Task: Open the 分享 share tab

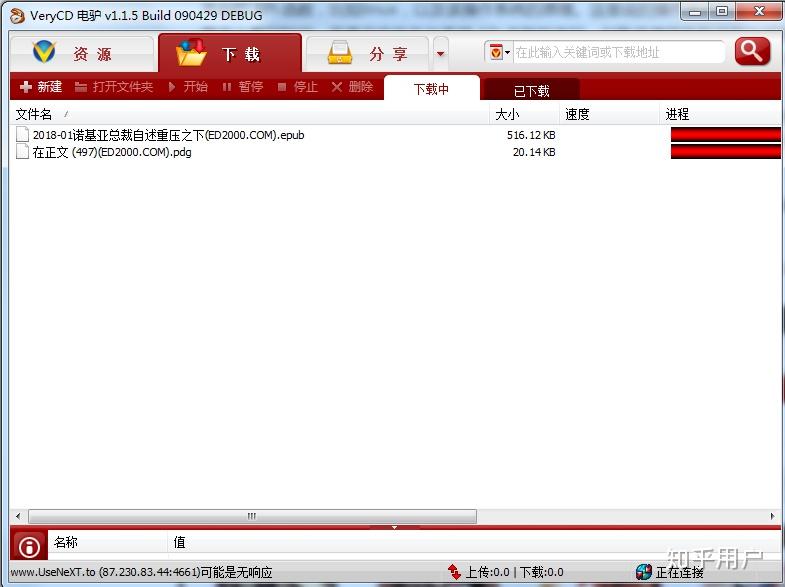Action: click(367, 53)
